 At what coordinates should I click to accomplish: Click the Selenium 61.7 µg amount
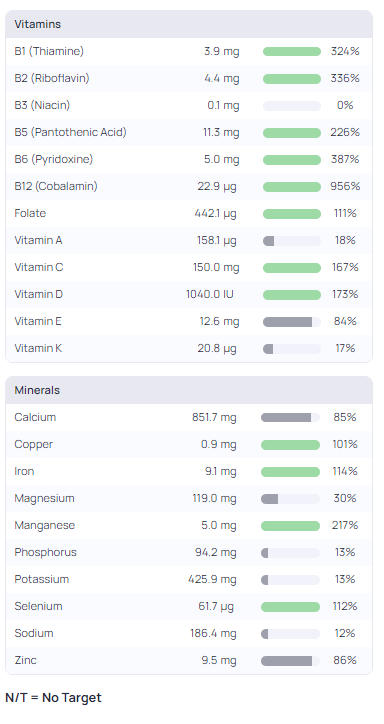pos(216,606)
